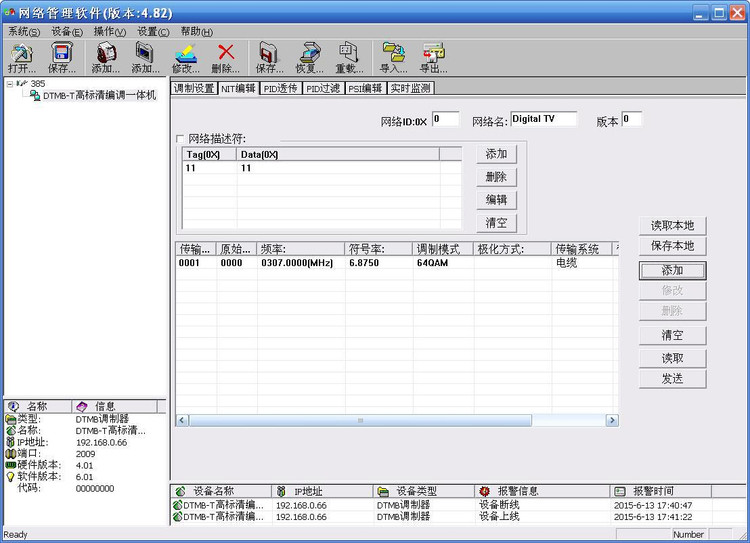Open the 操作(V) menu

pyautogui.click(x=110, y=32)
